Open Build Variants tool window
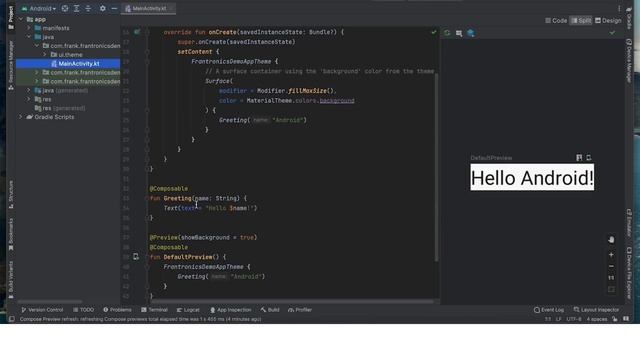640x360 pixels. pos(11,280)
